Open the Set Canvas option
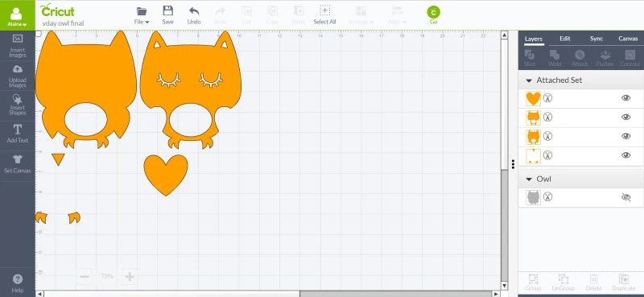The image size is (644, 297). [x=17, y=164]
